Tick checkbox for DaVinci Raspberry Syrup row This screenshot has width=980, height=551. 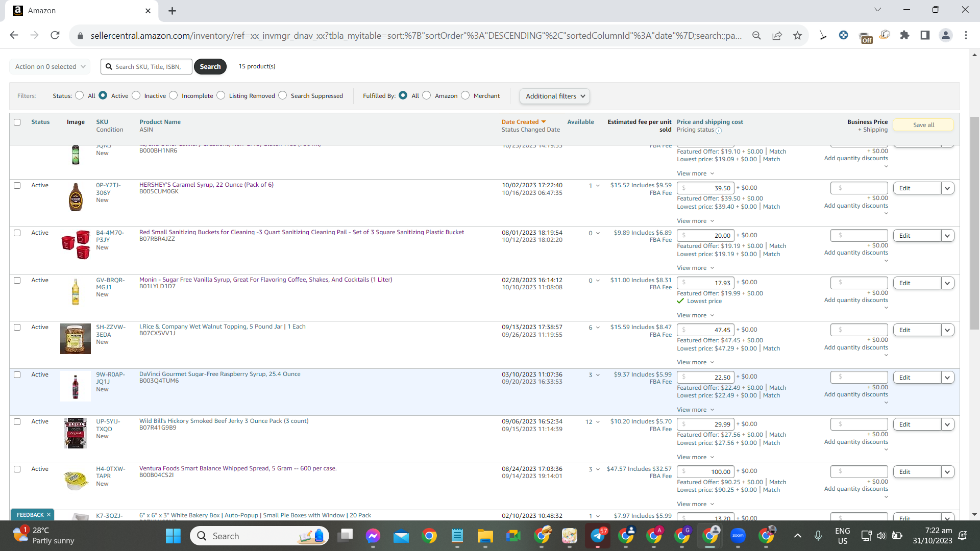(x=17, y=375)
